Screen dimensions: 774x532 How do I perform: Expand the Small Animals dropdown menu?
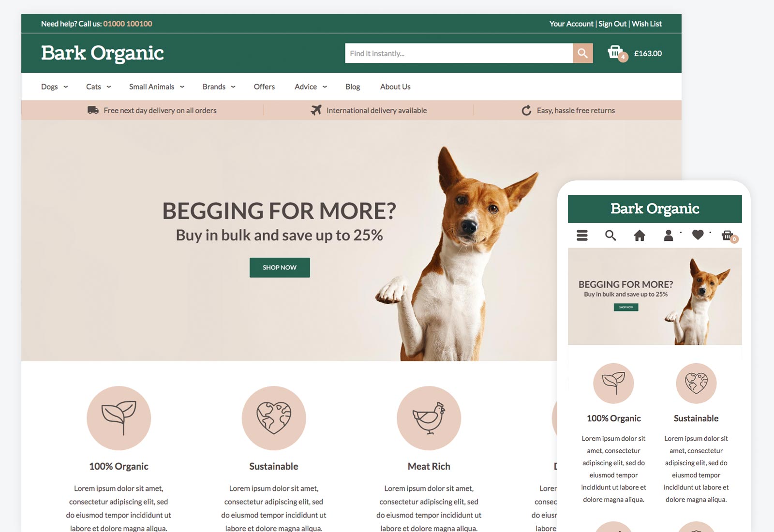[x=157, y=87]
